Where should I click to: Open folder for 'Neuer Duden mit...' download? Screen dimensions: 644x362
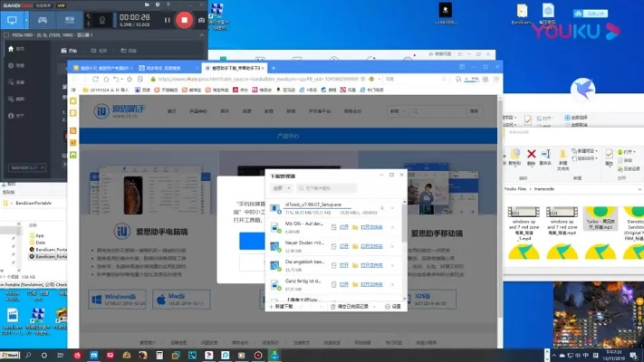pyautogui.click(x=371, y=246)
